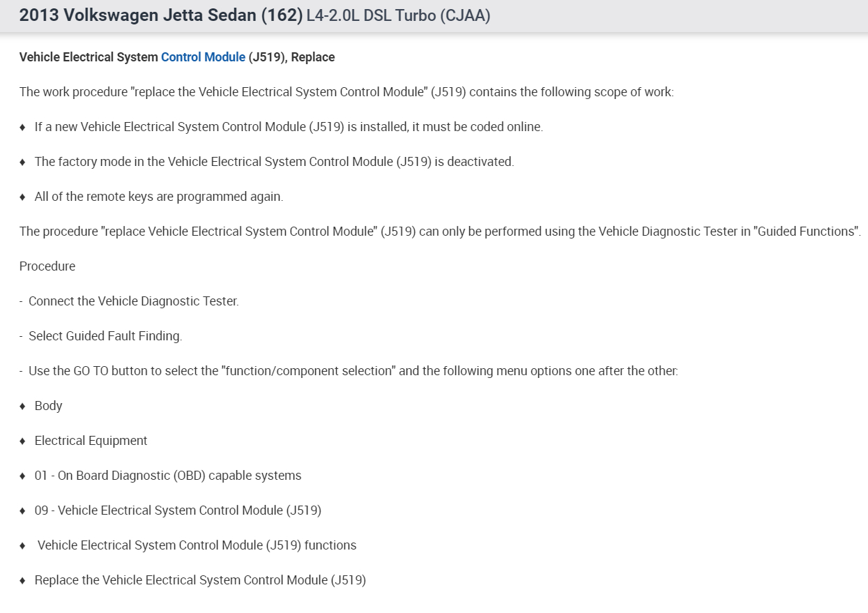Click the "Use the GO TO button" step
The height and width of the screenshot is (613, 868).
pos(353,371)
